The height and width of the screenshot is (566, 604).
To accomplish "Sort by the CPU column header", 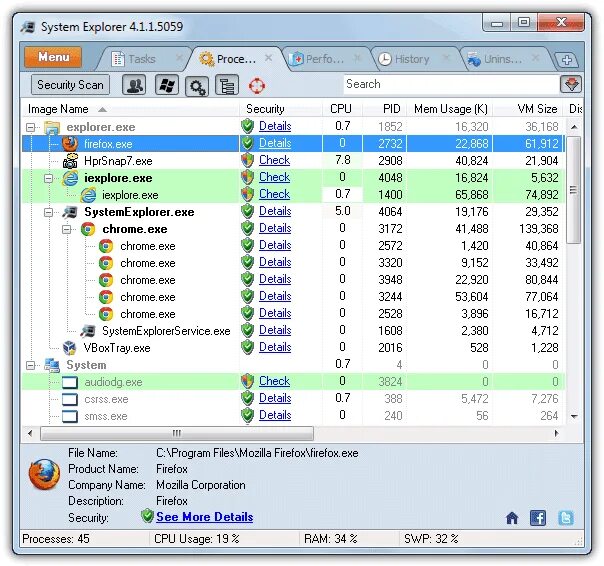I will pyautogui.click(x=341, y=109).
